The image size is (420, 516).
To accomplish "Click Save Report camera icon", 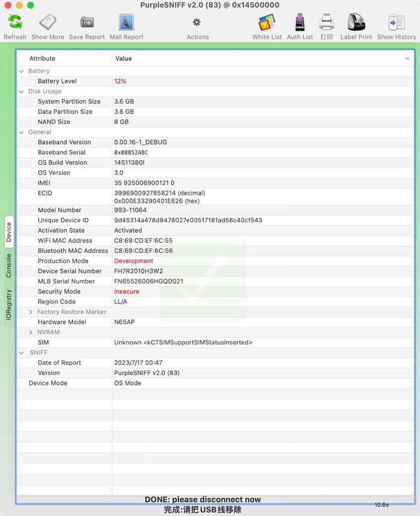I will pyautogui.click(x=87, y=22).
